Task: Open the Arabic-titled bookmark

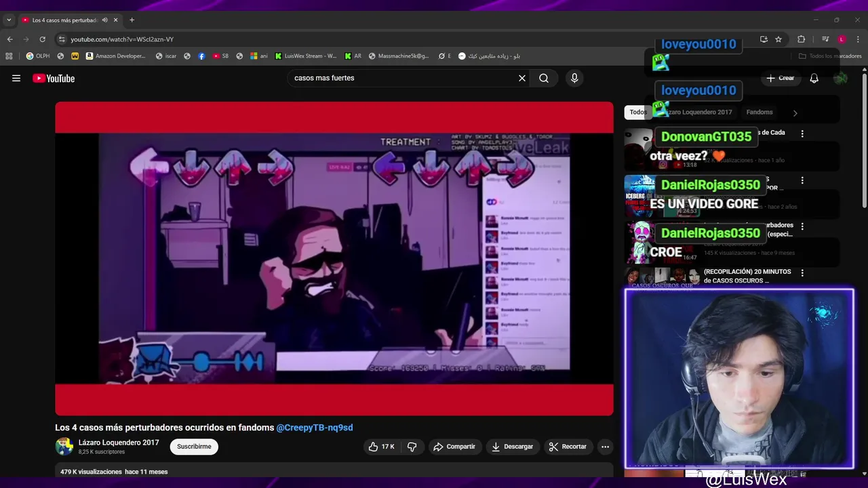Action: coord(489,56)
